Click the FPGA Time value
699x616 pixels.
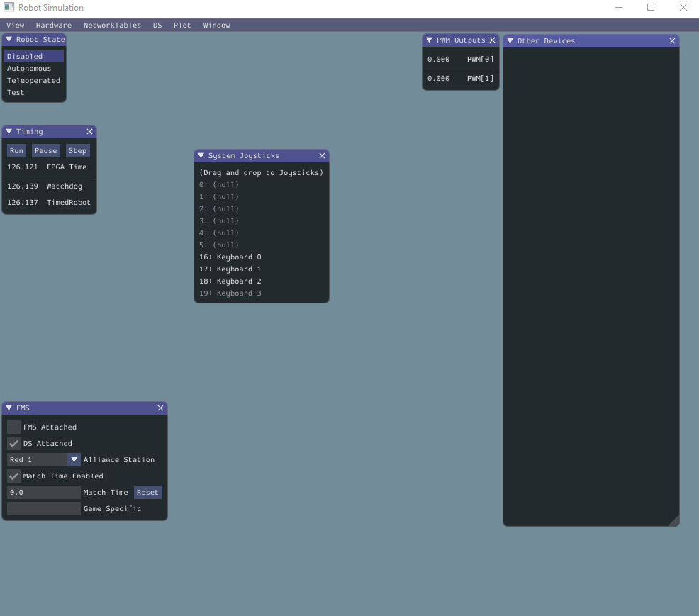tap(22, 167)
